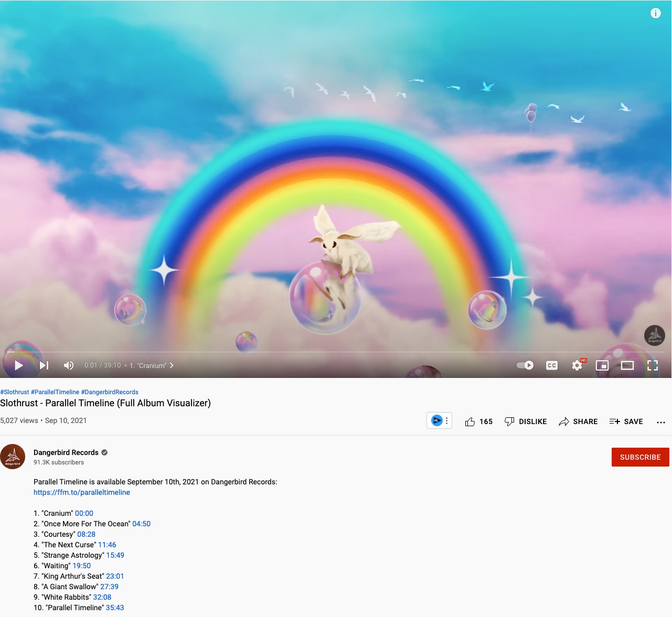The height and width of the screenshot is (617, 672).
Task: Open the #Slothrust hashtag
Action: click(x=15, y=392)
